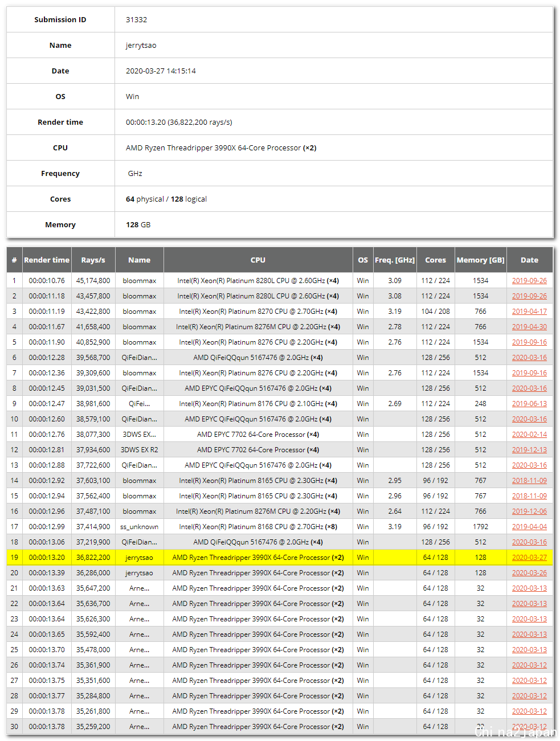Select the '128 GB' memory value
This screenshot has height=741, width=560.
pyautogui.click(x=138, y=224)
